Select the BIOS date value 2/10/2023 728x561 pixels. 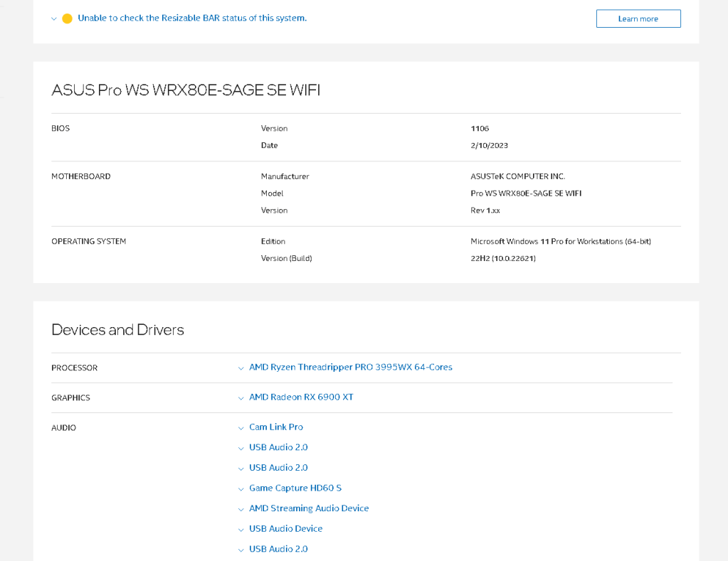490,146
